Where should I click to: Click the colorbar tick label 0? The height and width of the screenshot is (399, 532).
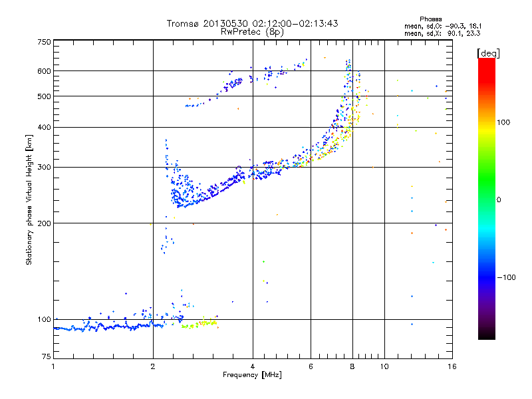click(499, 200)
